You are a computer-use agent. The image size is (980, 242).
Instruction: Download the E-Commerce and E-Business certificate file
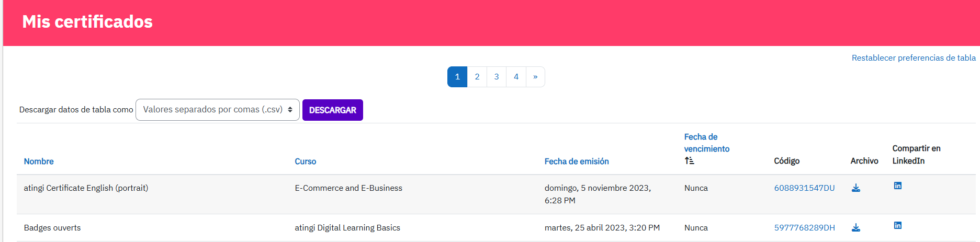855,188
